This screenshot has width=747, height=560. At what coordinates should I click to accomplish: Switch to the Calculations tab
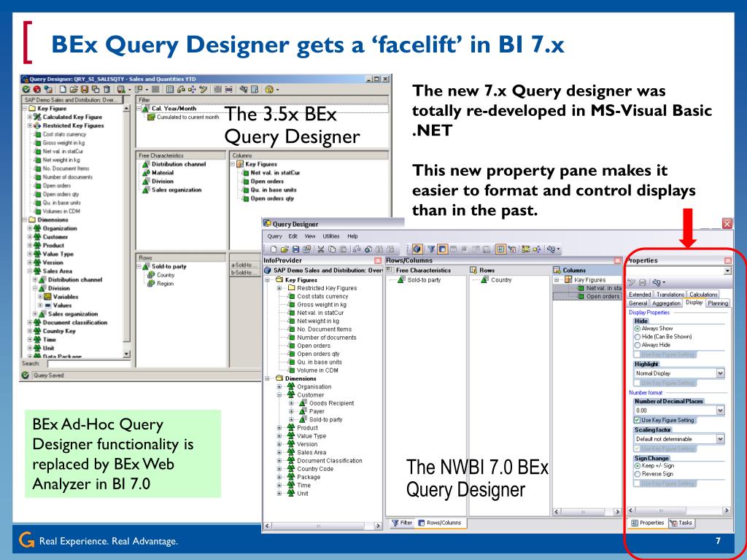703,295
